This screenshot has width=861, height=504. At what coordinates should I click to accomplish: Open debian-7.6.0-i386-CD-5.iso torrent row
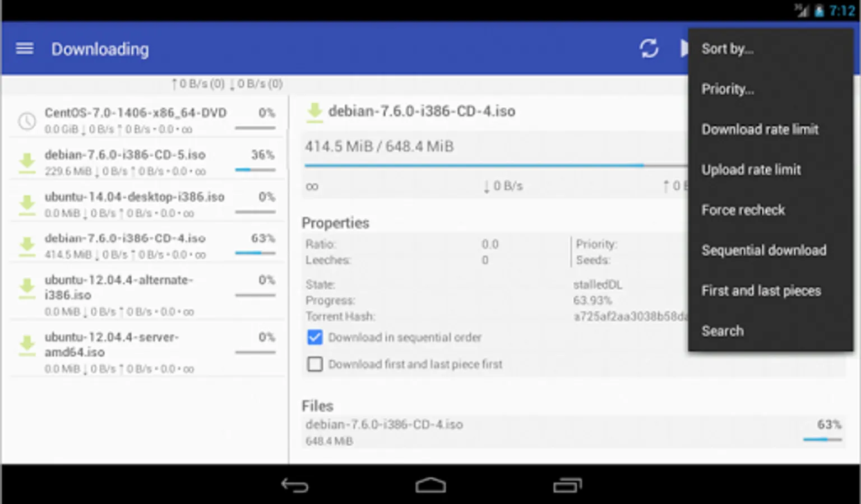tap(147, 162)
